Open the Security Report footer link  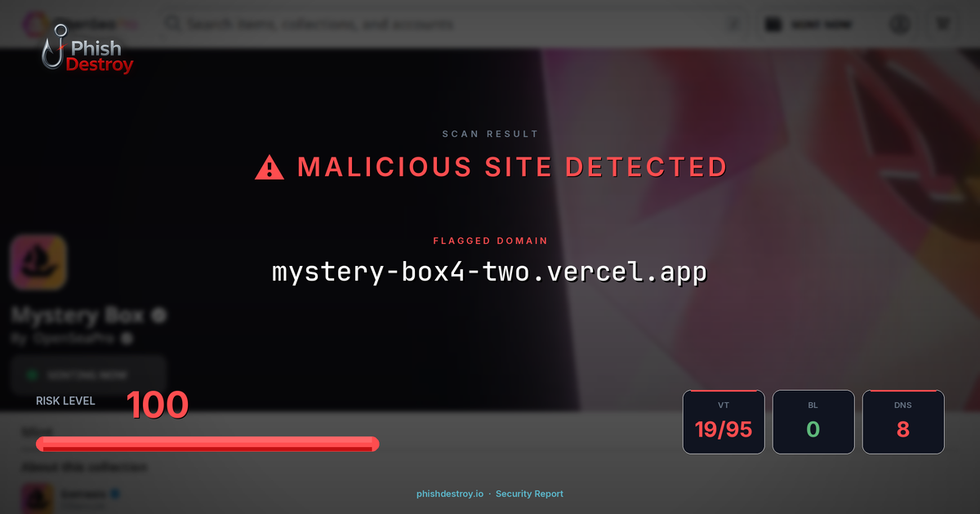pos(529,494)
